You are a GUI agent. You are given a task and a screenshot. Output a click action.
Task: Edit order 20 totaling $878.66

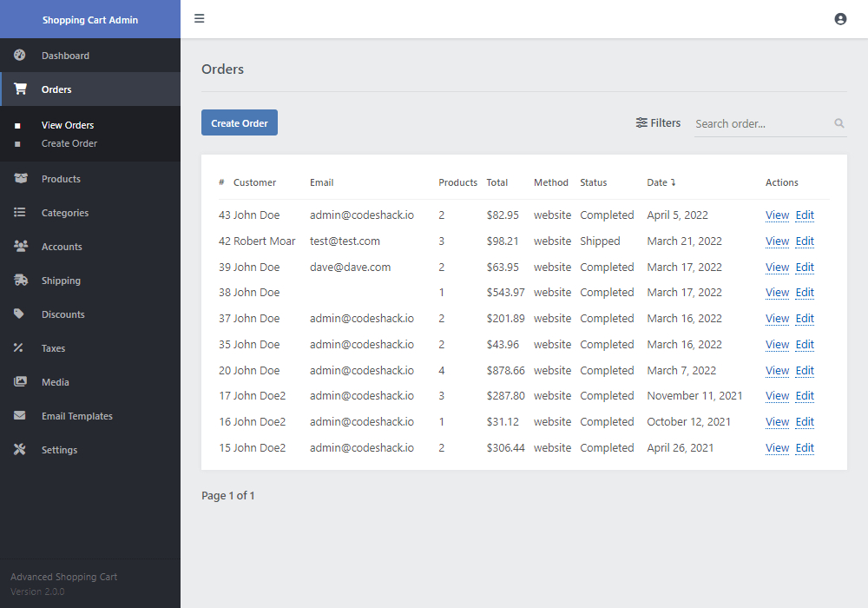(805, 371)
